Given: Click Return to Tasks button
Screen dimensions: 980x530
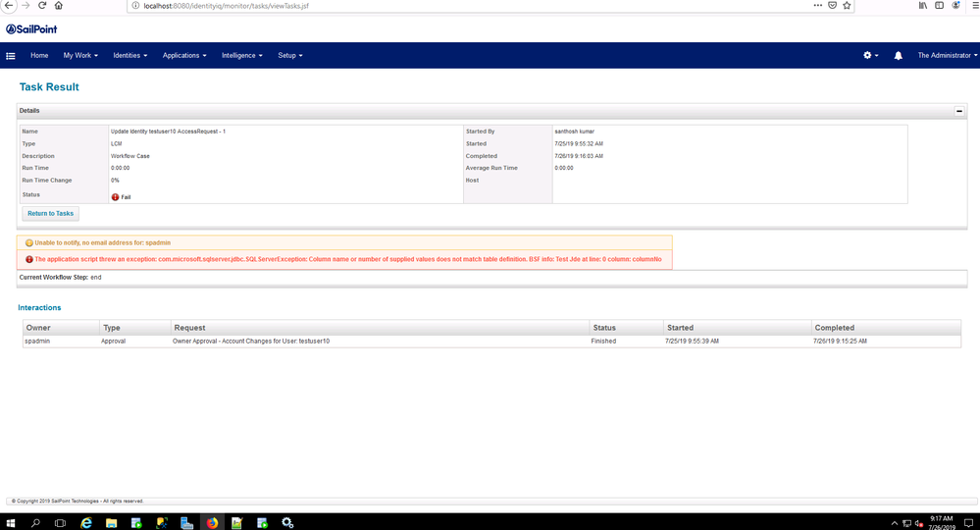Looking at the screenshot, I should (50, 213).
